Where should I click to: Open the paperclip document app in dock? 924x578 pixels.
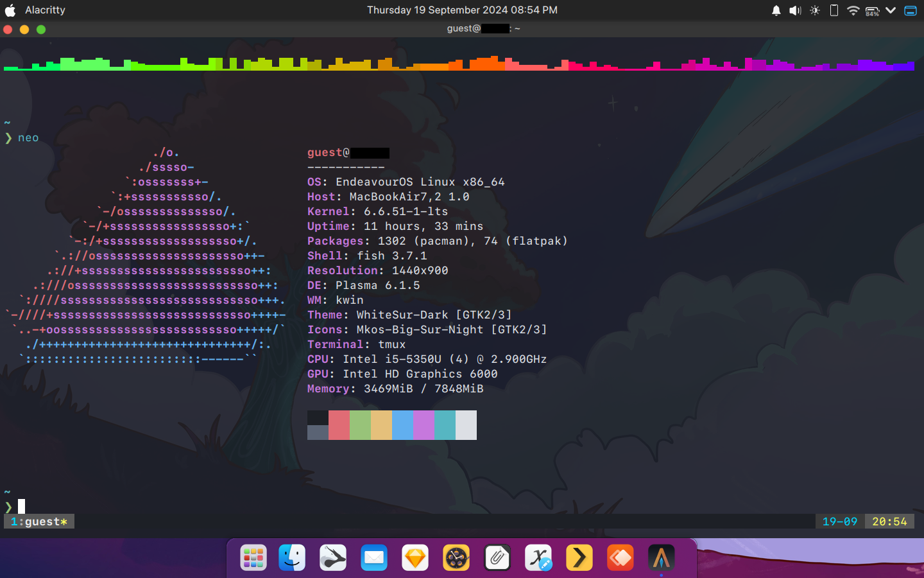click(x=497, y=558)
